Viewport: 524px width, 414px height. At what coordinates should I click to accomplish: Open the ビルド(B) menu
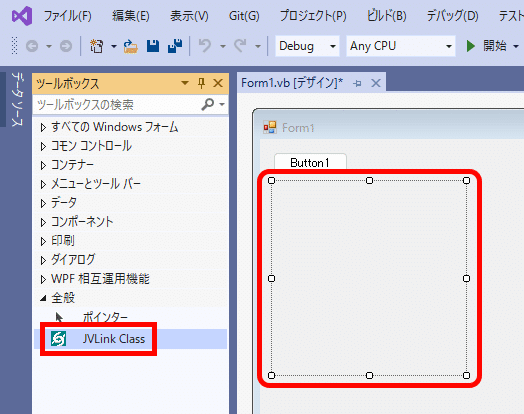387,16
